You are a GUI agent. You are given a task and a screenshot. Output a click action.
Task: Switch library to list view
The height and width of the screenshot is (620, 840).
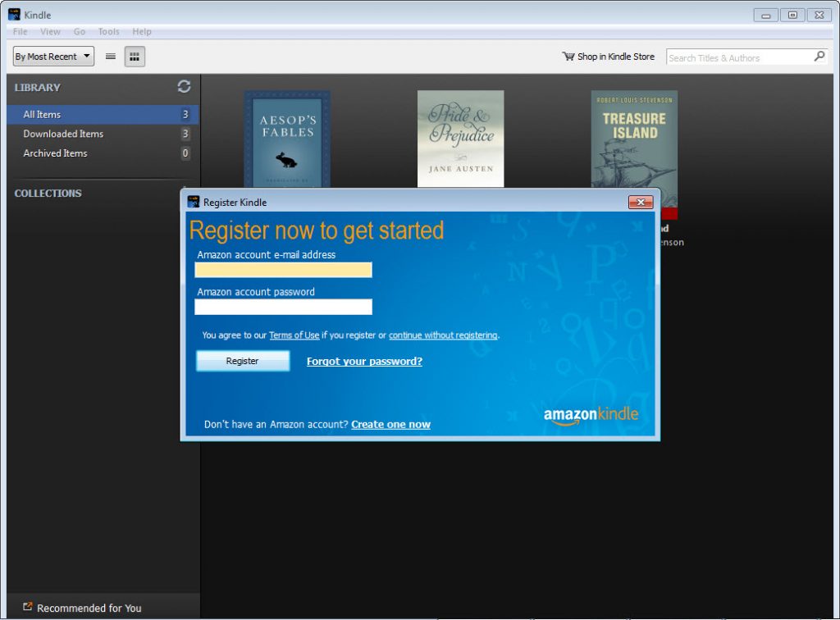(111, 57)
